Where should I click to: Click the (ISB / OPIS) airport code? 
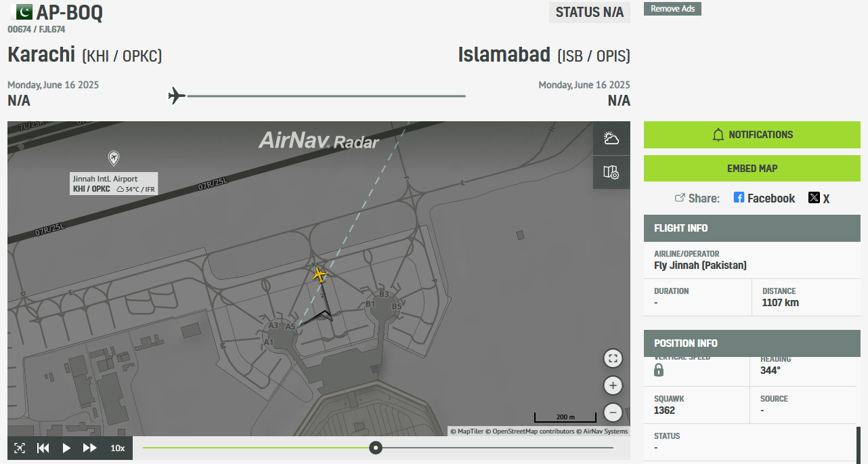(594, 56)
